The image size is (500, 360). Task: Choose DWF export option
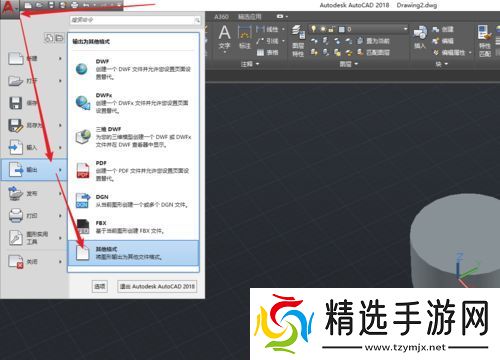click(133, 69)
